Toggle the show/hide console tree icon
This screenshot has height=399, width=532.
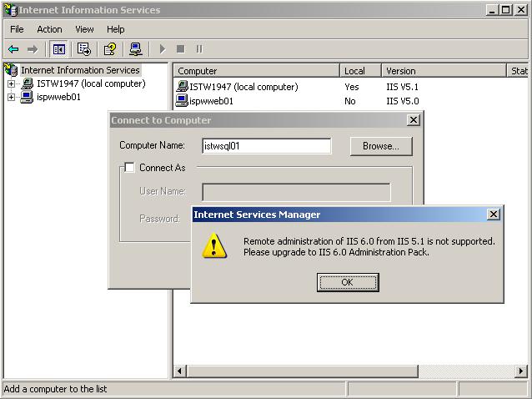tap(58, 49)
